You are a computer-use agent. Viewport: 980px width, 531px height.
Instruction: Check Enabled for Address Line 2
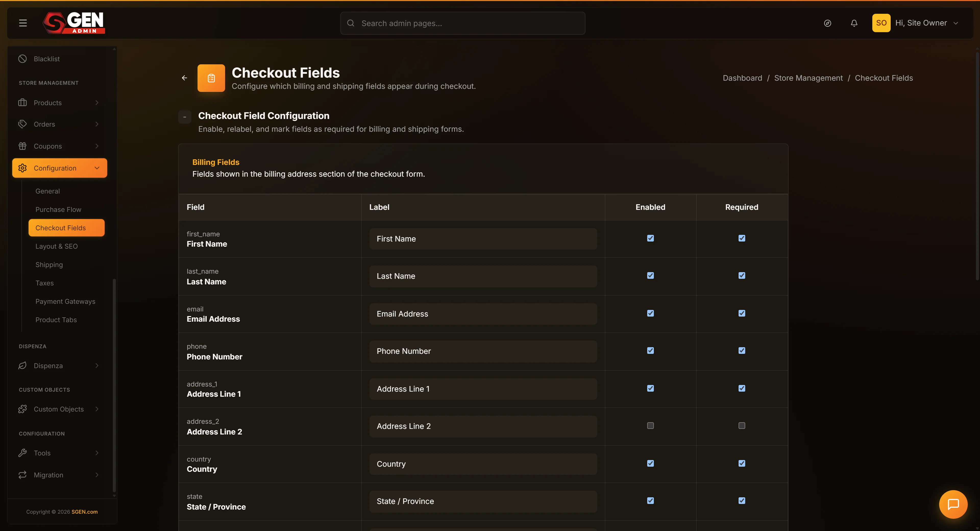(651, 426)
